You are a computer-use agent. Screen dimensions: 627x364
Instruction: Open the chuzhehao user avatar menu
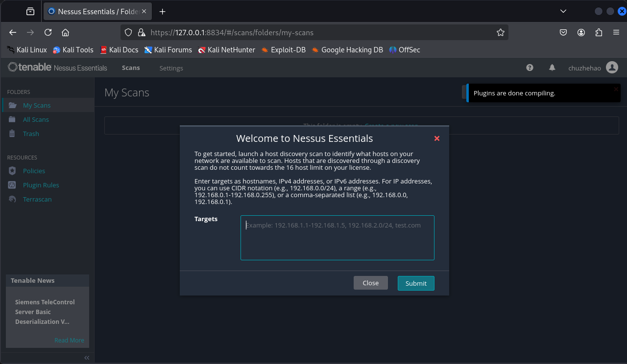pyautogui.click(x=612, y=68)
